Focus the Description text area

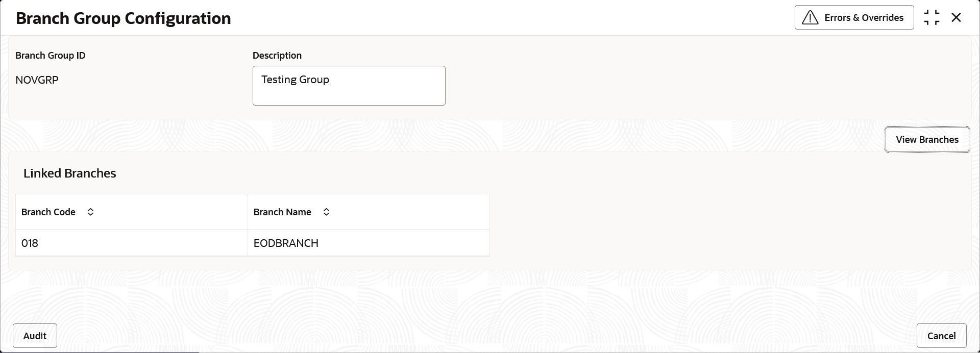349,86
